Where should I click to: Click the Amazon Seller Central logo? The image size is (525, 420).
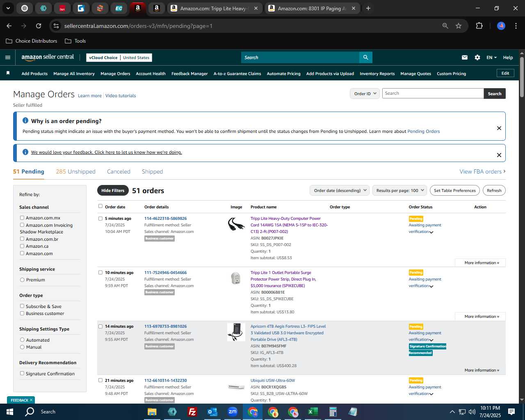(48, 57)
